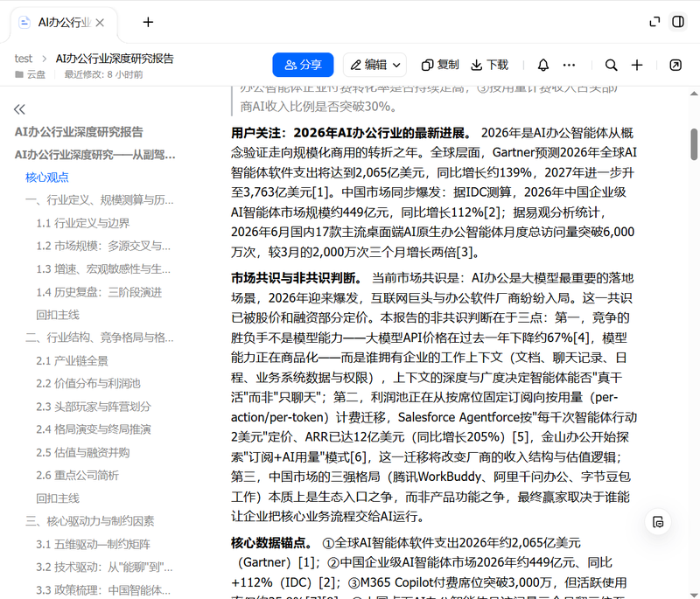The height and width of the screenshot is (599, 700).
Task: Jump to outline heading AI办公行业深度研究报告
Action: coord(79,132)
